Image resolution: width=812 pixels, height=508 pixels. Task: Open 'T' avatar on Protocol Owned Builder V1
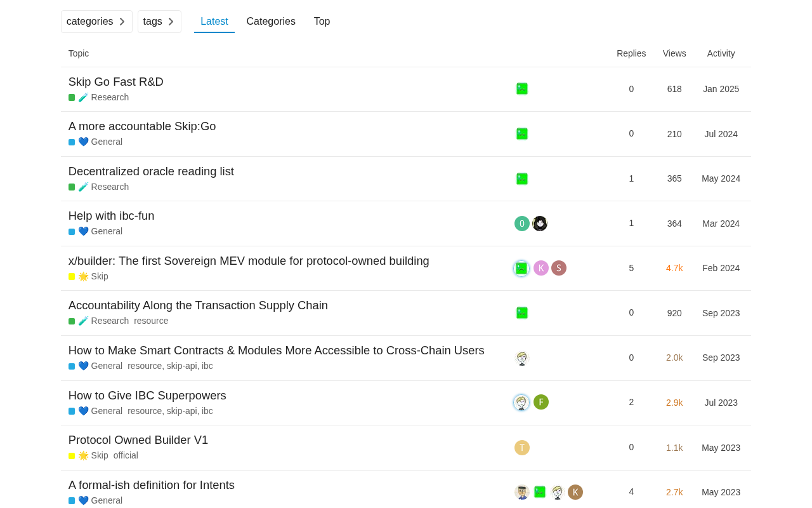(522, 448)
